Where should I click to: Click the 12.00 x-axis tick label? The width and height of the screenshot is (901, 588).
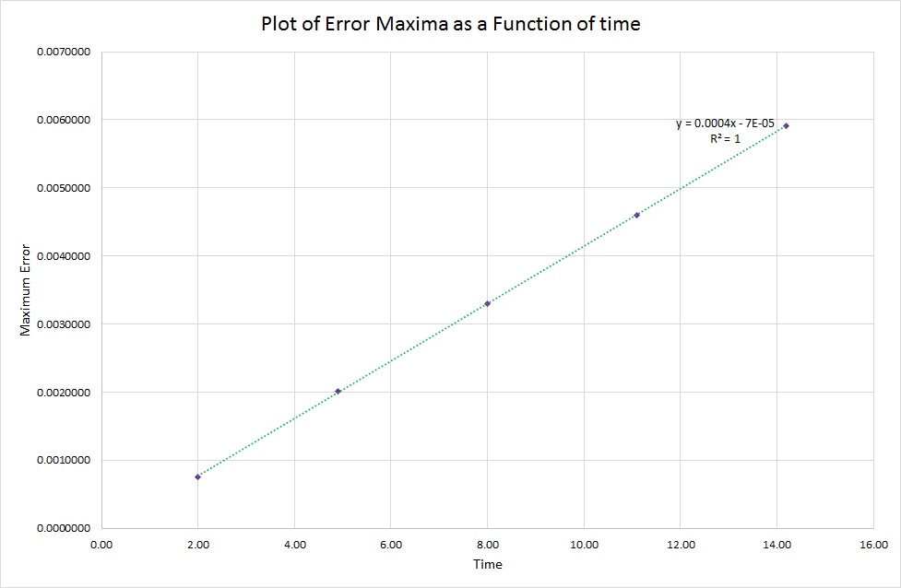[x=680, y=545]
